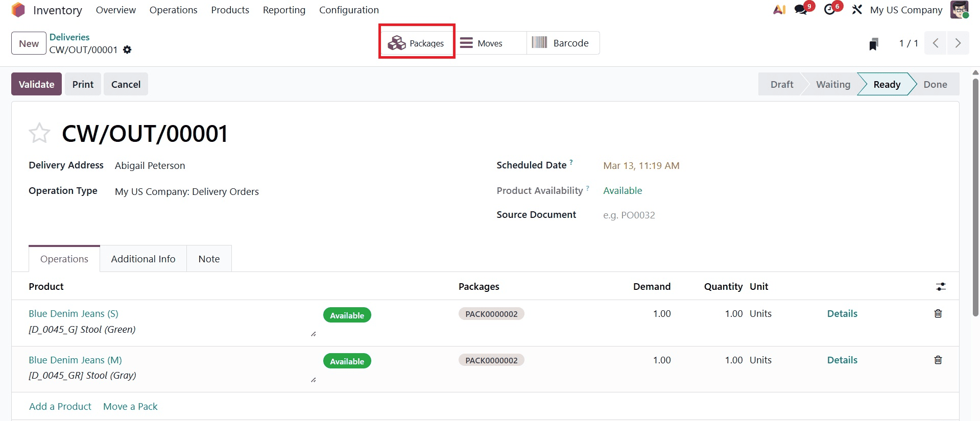Delete the Blue Denim Jeans (S) line
Image resolution: width=980 pixels, height=421 pixels.
click(x=938, y=313)
